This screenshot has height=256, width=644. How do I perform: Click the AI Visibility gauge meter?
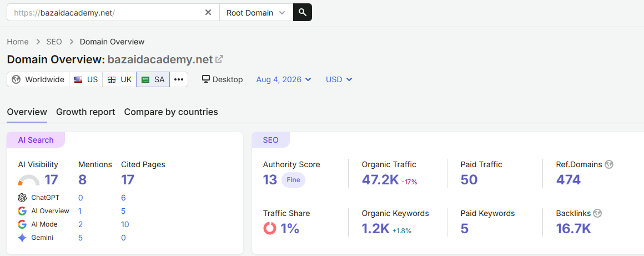pyautogui.click(x=29, y=180)
